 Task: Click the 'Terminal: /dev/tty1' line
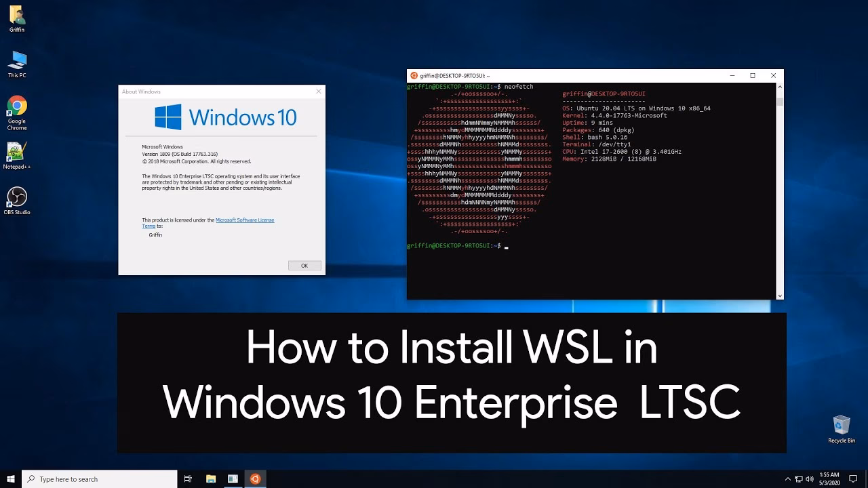pyautogui.click(x=597, y=144)
